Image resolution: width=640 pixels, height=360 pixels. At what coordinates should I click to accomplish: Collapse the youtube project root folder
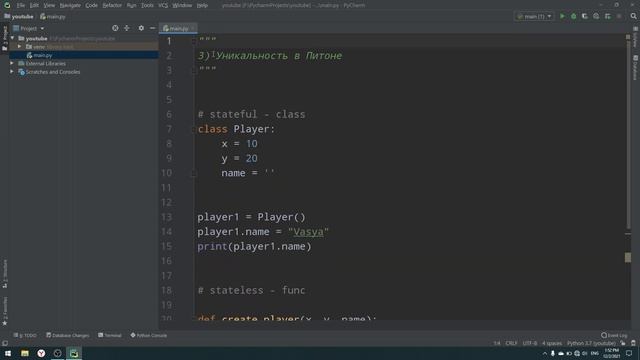(x=13, y=38)
